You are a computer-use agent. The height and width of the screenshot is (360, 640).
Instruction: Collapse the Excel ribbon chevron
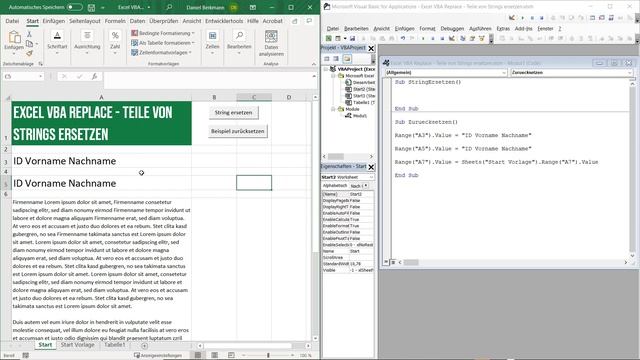pos(313,64)
